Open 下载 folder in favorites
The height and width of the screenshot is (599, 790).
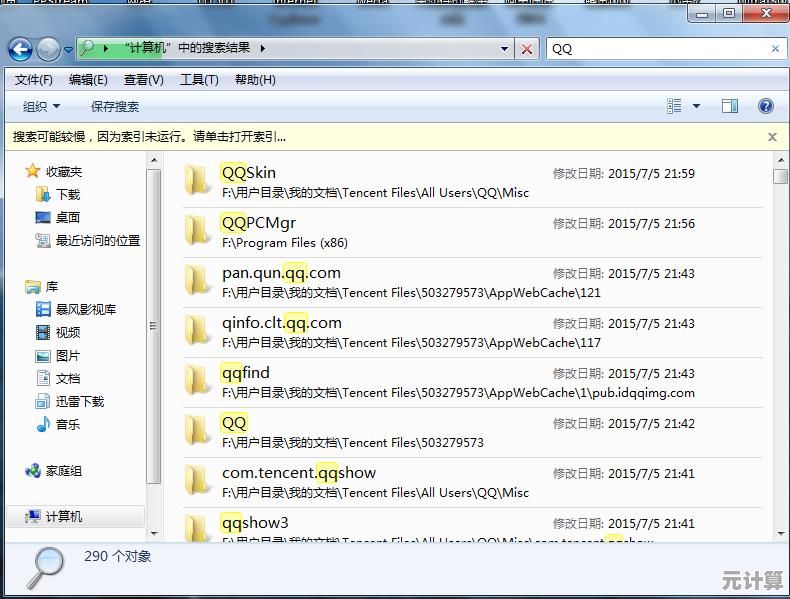68,194
